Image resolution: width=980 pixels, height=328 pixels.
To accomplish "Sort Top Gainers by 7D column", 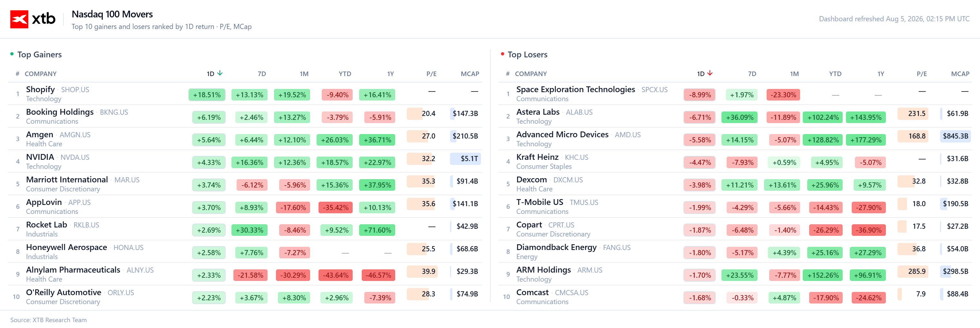I will (x=262, y=74).
